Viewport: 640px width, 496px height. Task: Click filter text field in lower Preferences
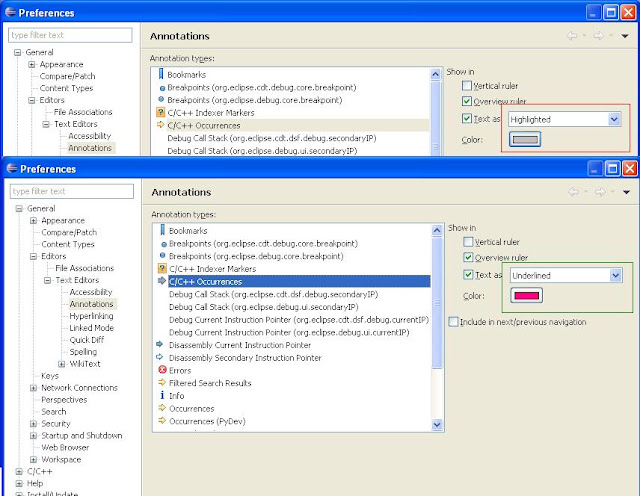pos(72,191)
